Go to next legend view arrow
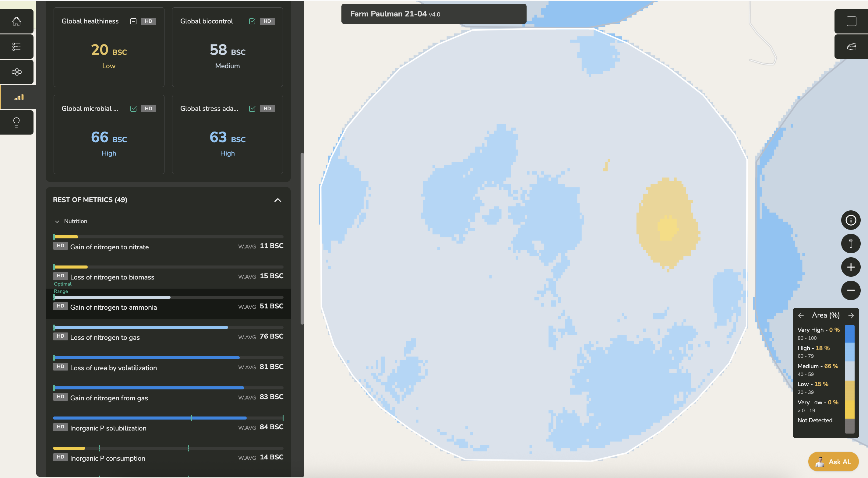This screenshot has width=868, height=478. [851, 316]
